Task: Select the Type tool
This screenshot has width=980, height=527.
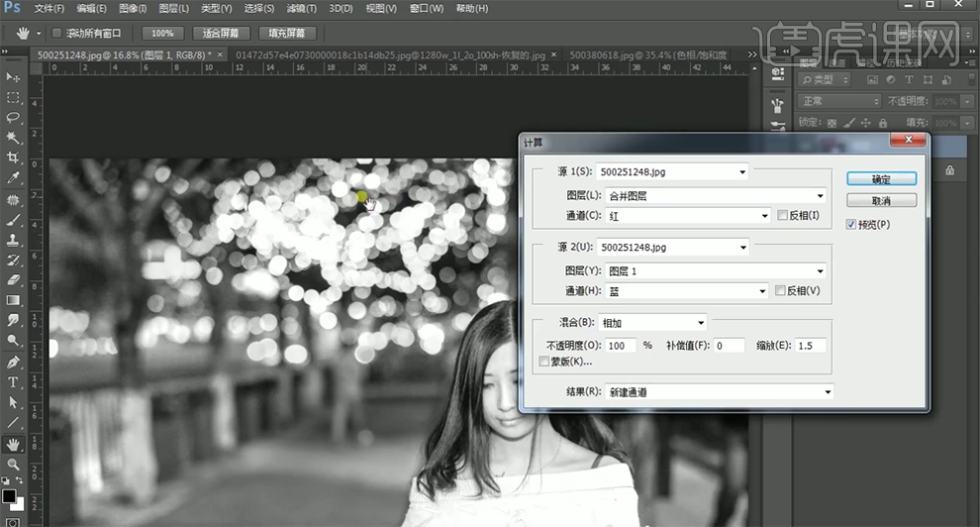Action: click(13, 382)
